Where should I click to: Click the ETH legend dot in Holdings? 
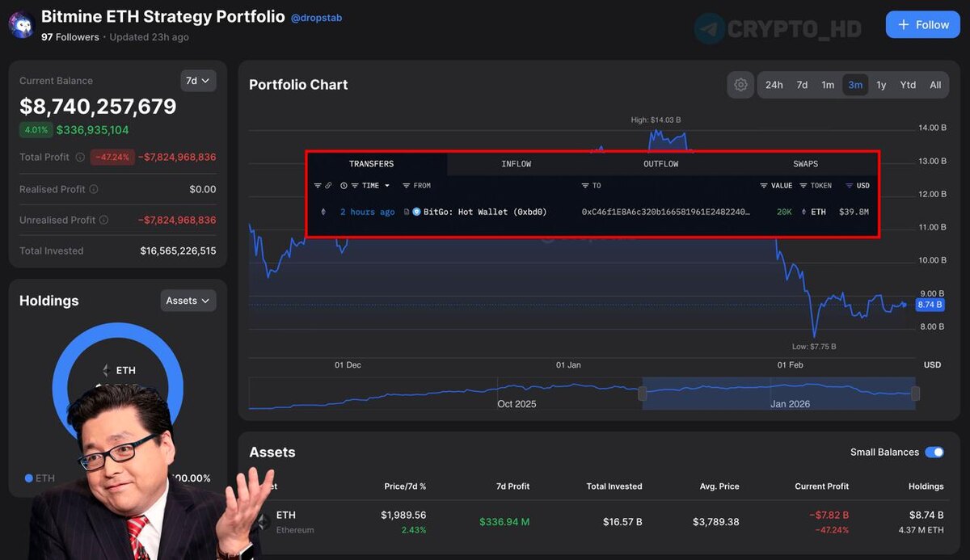29,478
